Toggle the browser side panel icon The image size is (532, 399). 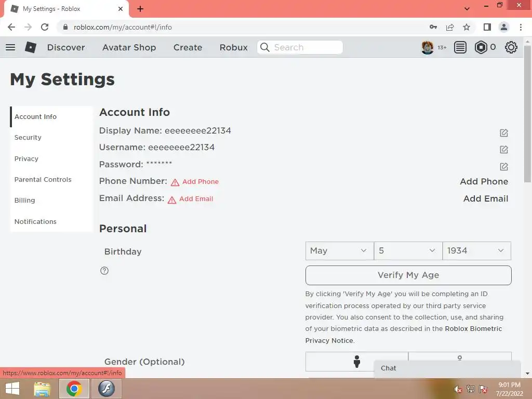tap(487, 27)
